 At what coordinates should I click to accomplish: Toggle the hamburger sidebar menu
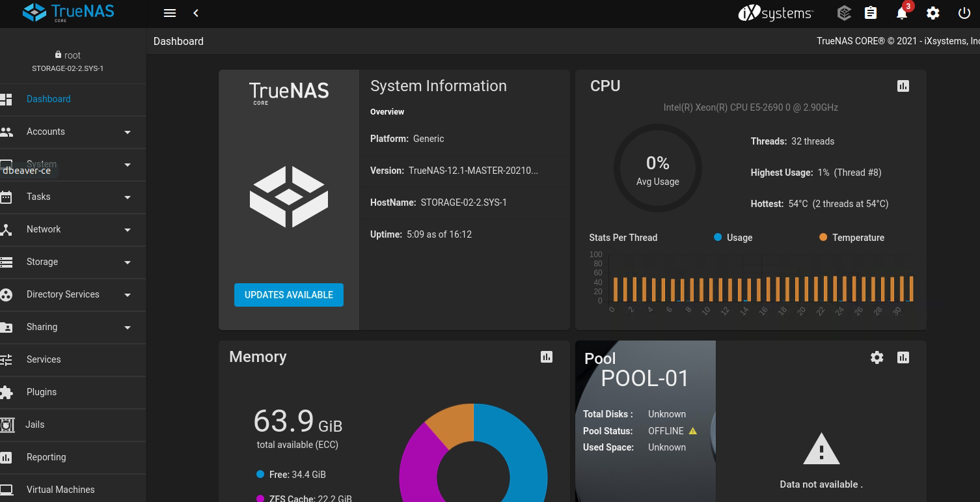pos(170,13)
